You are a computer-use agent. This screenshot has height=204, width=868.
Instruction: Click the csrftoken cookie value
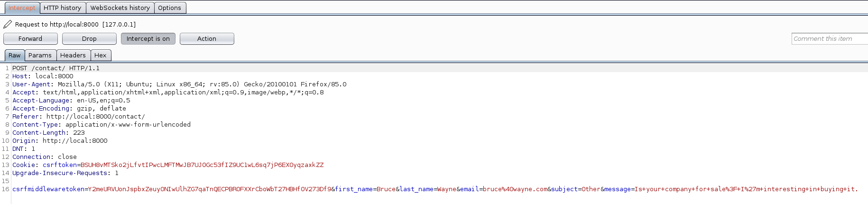point(202,165)
